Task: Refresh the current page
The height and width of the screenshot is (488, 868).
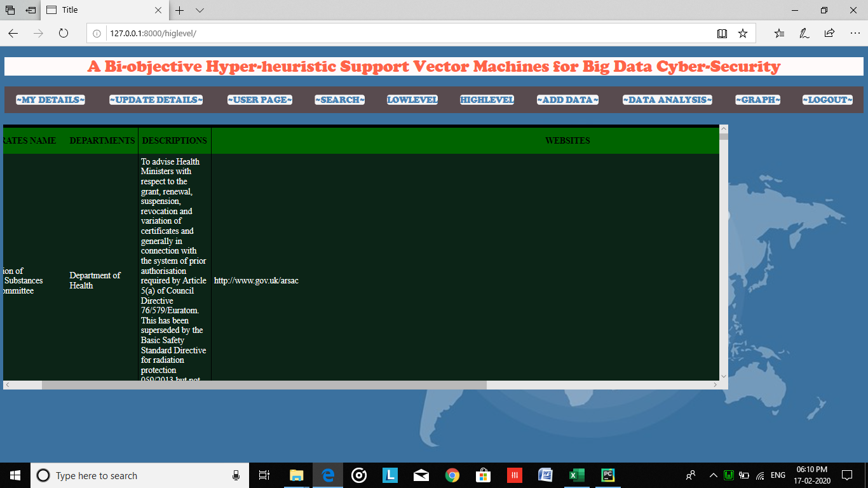Action: click(64, 33)
